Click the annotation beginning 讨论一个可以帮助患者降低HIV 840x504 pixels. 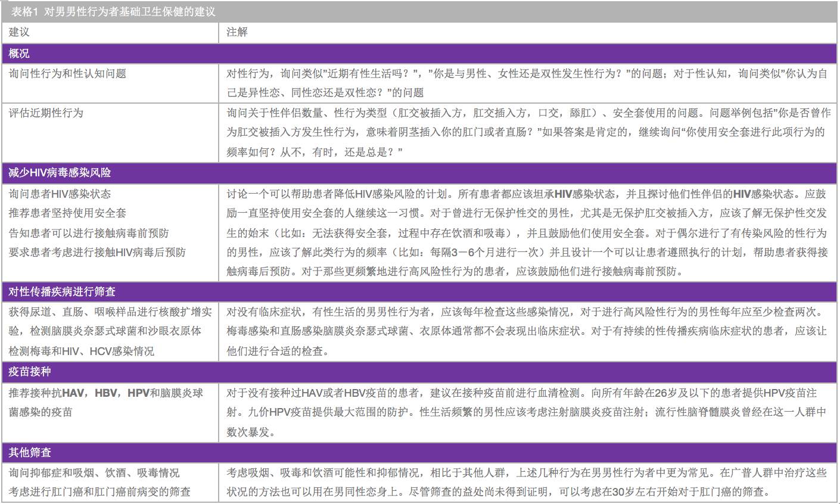(527, 232)
